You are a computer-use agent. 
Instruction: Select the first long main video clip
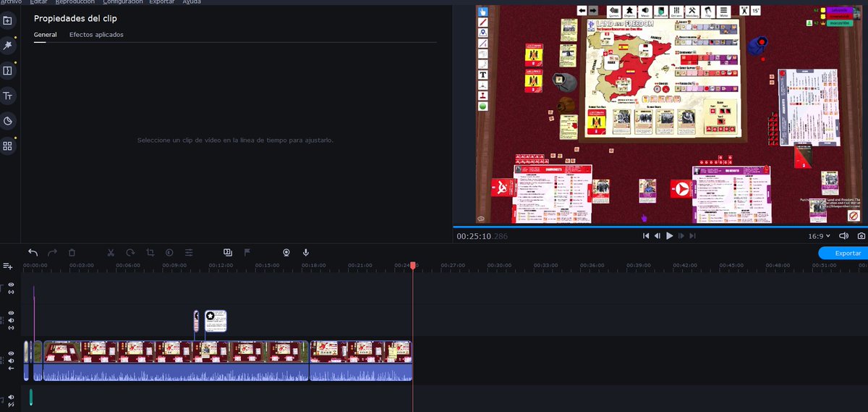pos(176,361)
